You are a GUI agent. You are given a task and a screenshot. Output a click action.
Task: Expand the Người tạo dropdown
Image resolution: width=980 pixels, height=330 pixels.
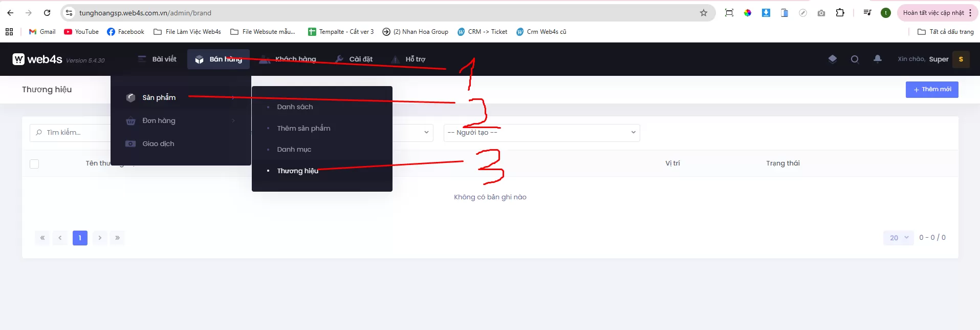point(541,133)
